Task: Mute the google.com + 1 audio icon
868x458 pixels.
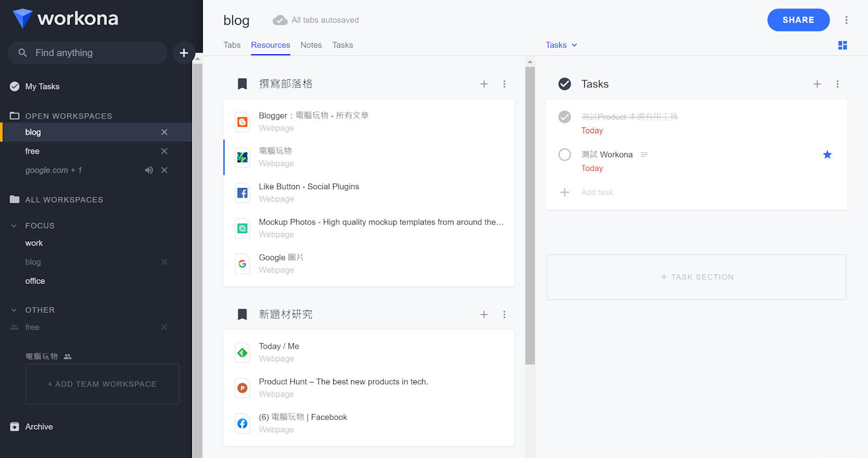Action: point(149,170)
